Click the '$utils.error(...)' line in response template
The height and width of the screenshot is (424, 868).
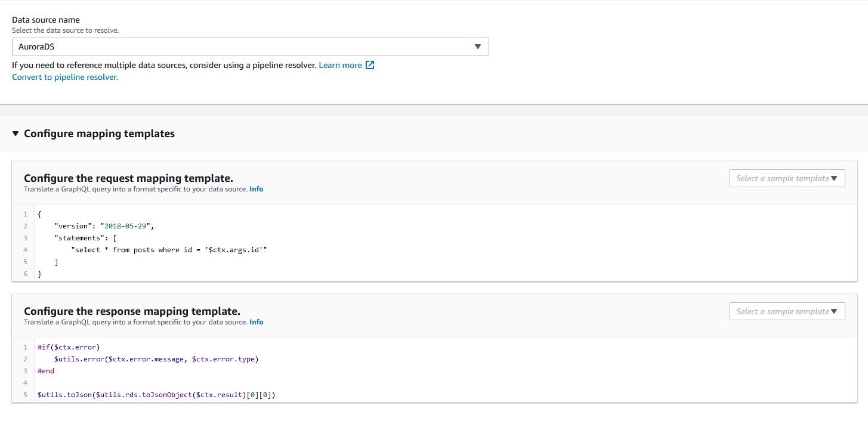click(x=156, y=359)
